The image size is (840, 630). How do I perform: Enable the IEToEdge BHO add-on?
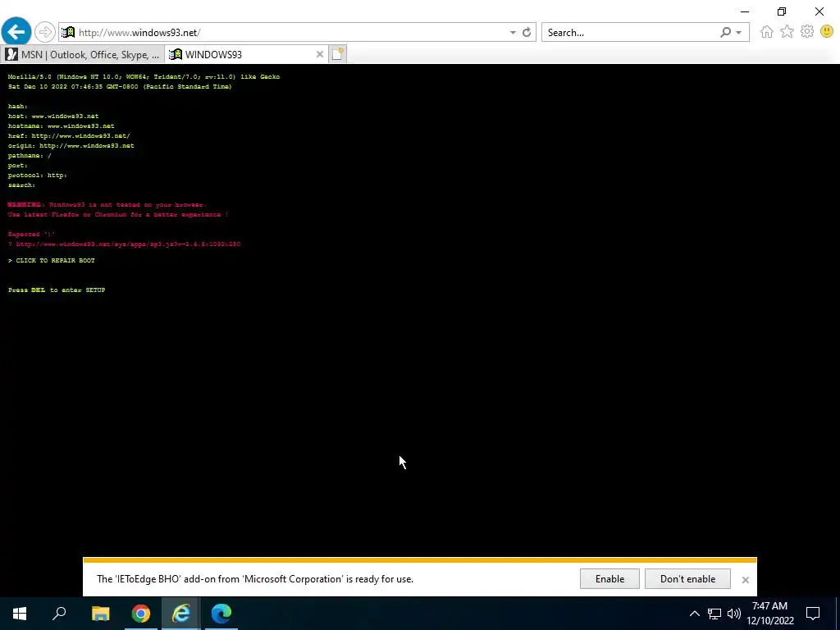(609, 578)
